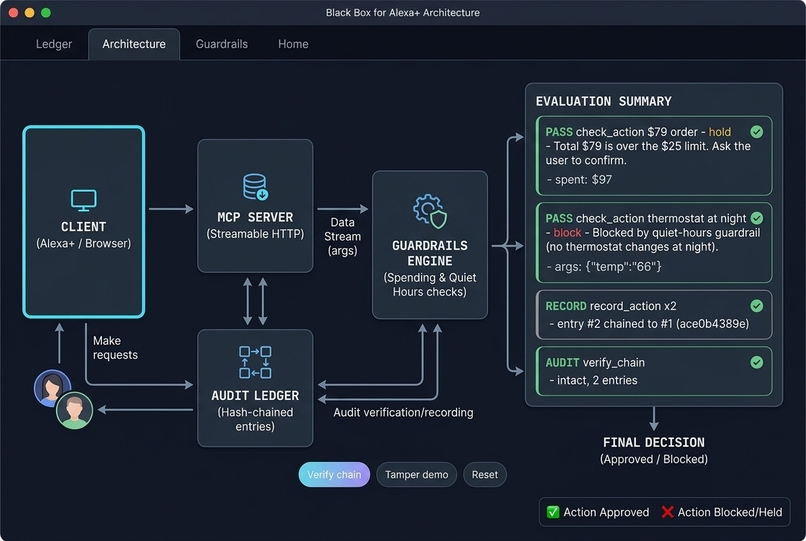Click the 'hold' status text

pyautogui.click(x=720, y=132)
